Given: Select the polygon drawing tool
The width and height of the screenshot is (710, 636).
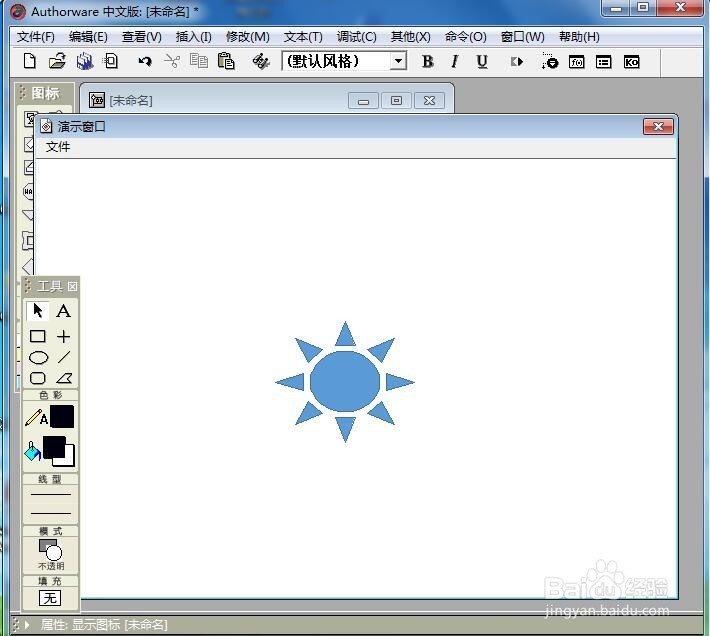Looking at the screenshot, I should click(x=64, y=378).
